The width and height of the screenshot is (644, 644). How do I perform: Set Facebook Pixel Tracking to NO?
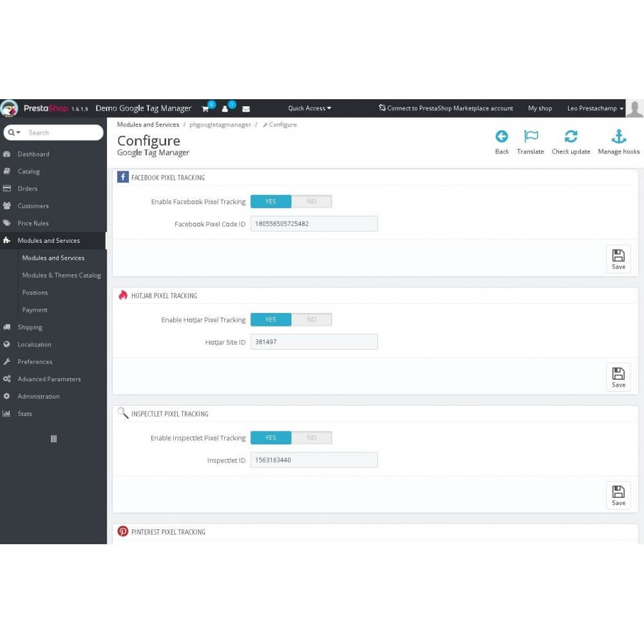[312, 201]
